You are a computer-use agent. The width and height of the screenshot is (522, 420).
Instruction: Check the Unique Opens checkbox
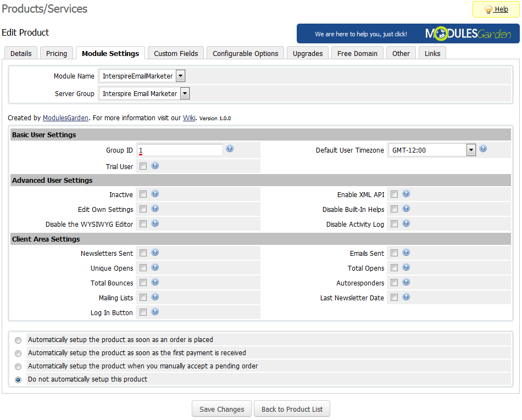click(x=143, y=268)
